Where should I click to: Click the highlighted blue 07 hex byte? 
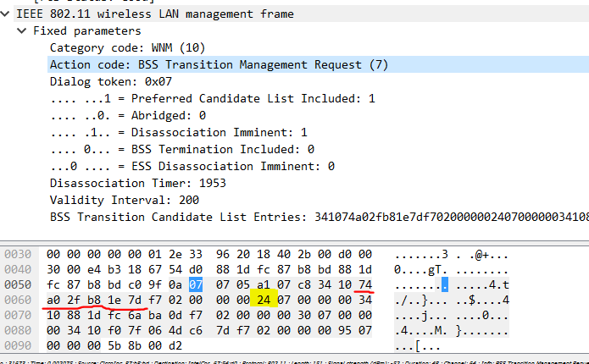click(x=197, y=284)
